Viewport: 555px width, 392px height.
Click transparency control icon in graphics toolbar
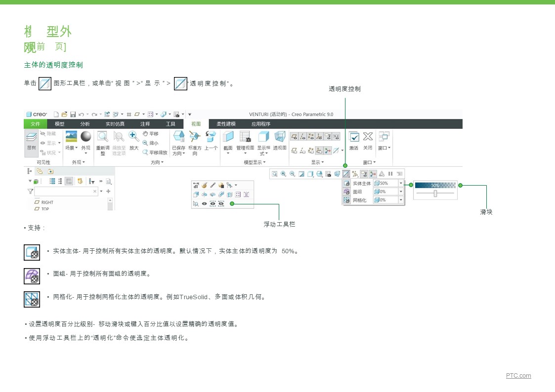(x=346, y=174)
